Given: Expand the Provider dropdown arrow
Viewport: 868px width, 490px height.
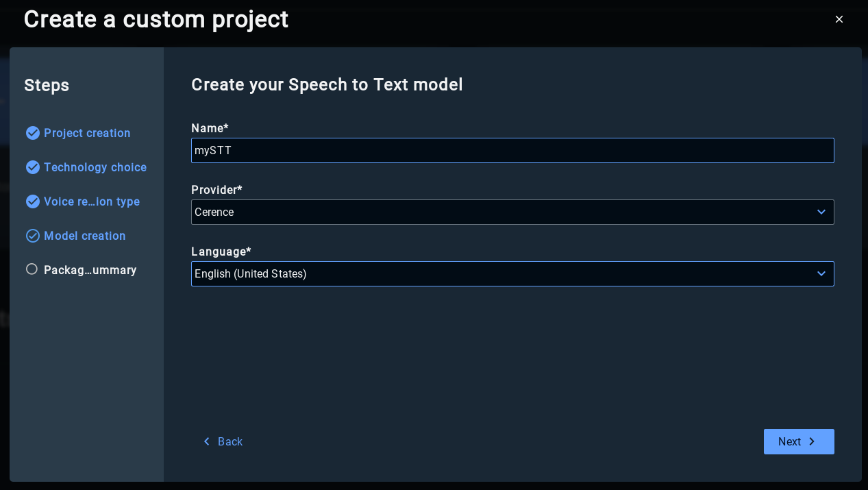Looking at the screenshot, I should [821, 212].
